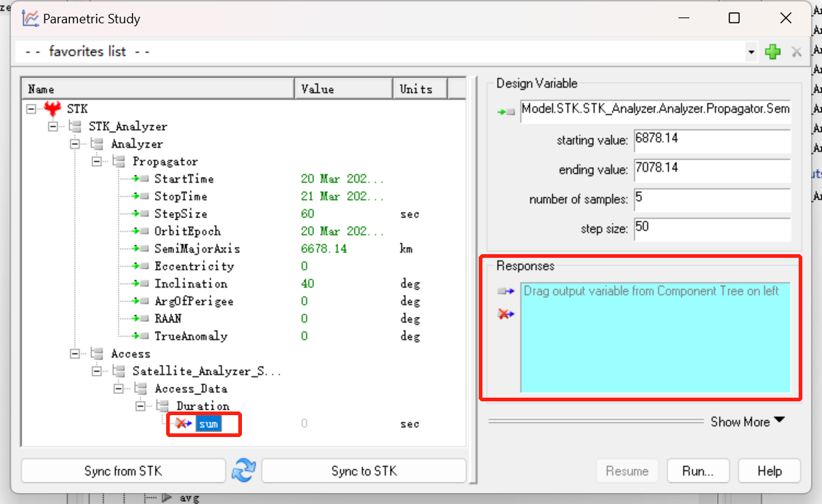
Task: Click the Sync to STK button
Action: point(363,470)
